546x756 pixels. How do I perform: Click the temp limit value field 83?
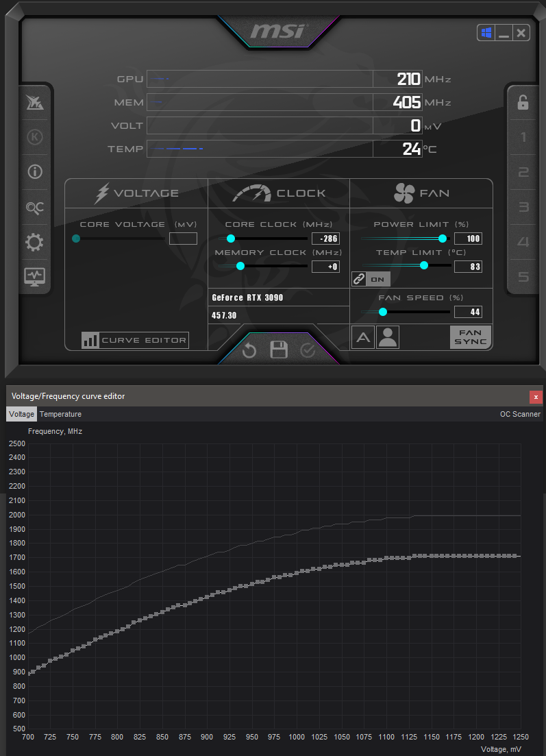pyautogui.click(x=468, y=267)
